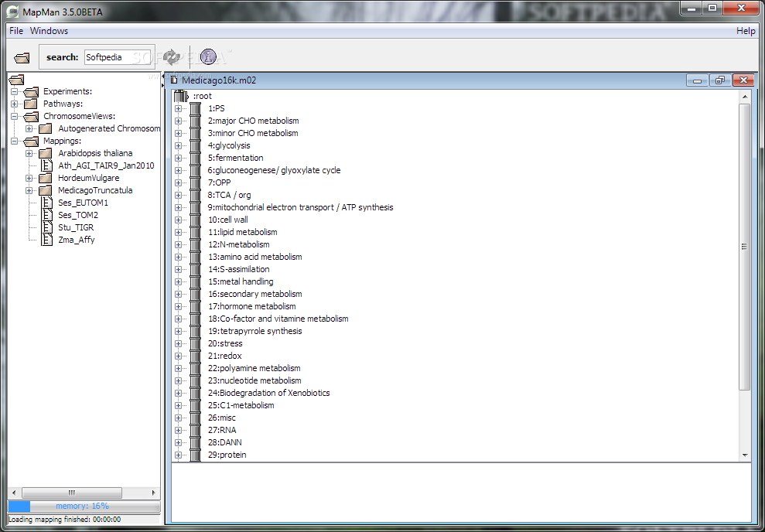Click the Pathways folder icon
765x532 pixels.
coord(31,104)
